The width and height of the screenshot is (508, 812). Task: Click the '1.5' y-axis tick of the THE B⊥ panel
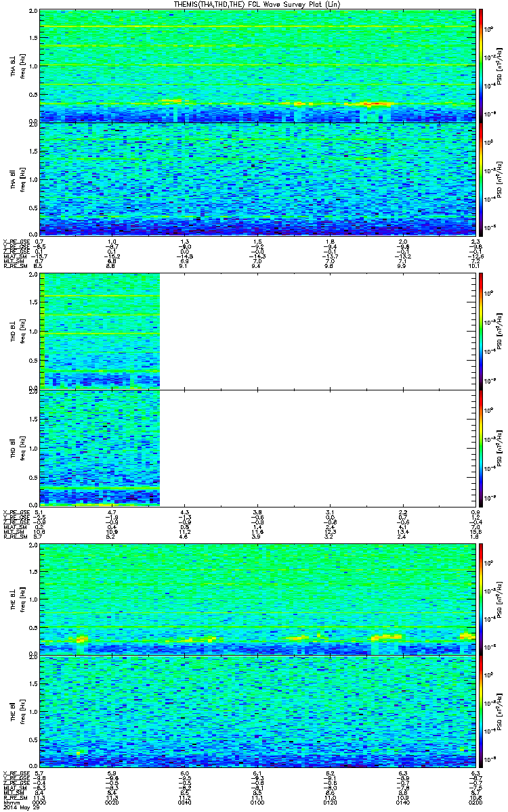[33, 571]
